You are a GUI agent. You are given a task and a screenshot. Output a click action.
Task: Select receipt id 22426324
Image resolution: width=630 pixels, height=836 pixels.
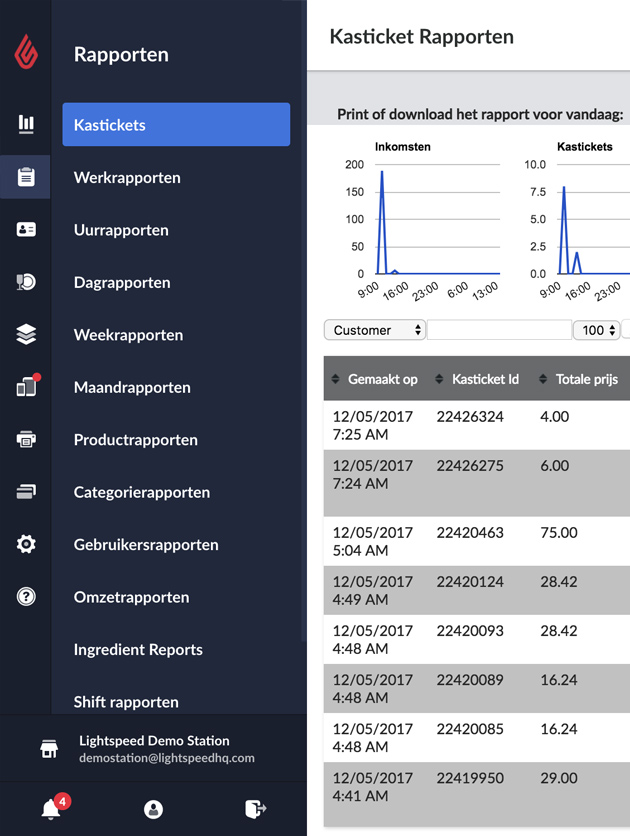(x=470, y=416)
